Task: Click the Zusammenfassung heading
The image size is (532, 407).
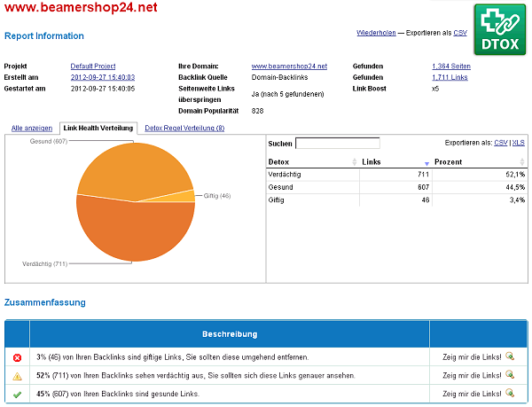Action: (x=45, y=302)
